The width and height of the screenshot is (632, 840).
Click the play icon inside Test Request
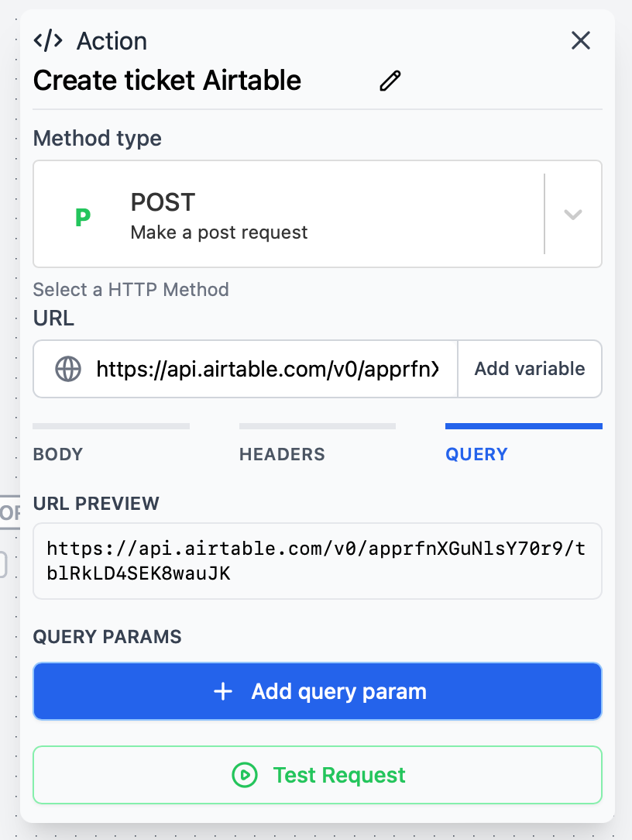245,775
